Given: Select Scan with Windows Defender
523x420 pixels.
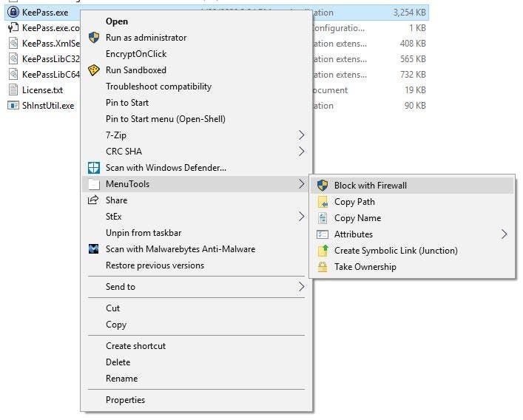Looking at the screenshot, I should [197, 168].
